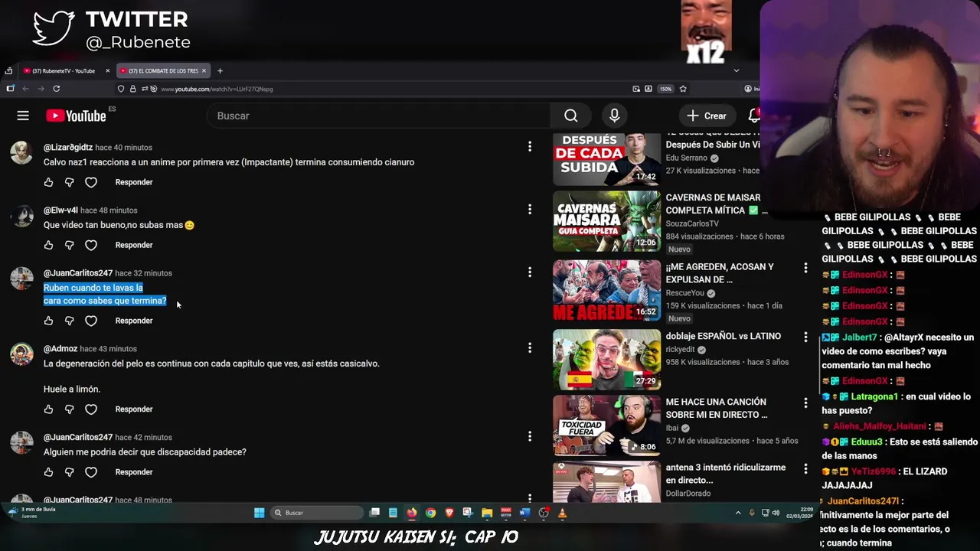
Task: Open @Admoz channel link
Action: [60, 349]
